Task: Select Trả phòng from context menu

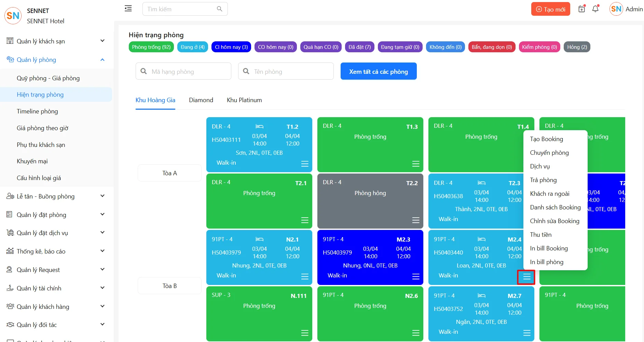Action: pos(543,180)
